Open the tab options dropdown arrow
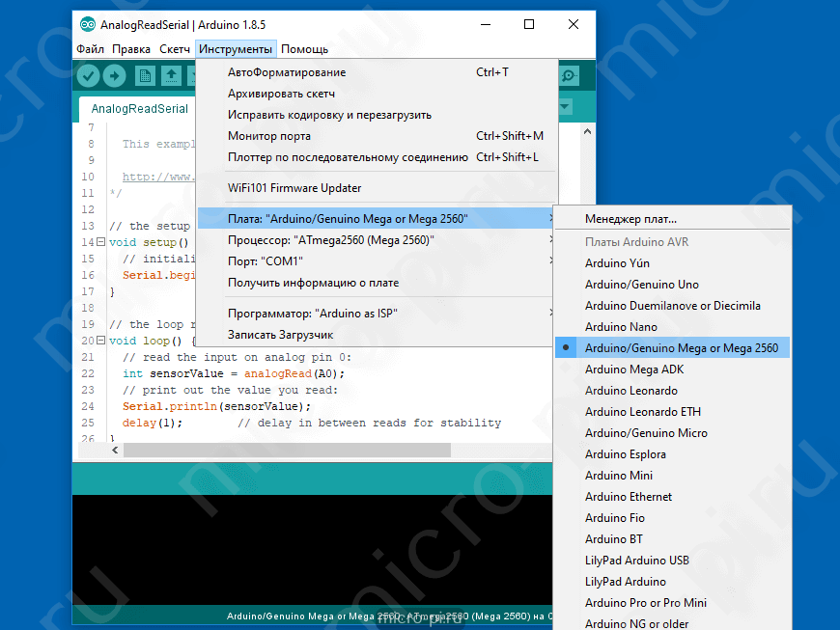The height and width of the screenshot is (630, 840). [565, 107]
